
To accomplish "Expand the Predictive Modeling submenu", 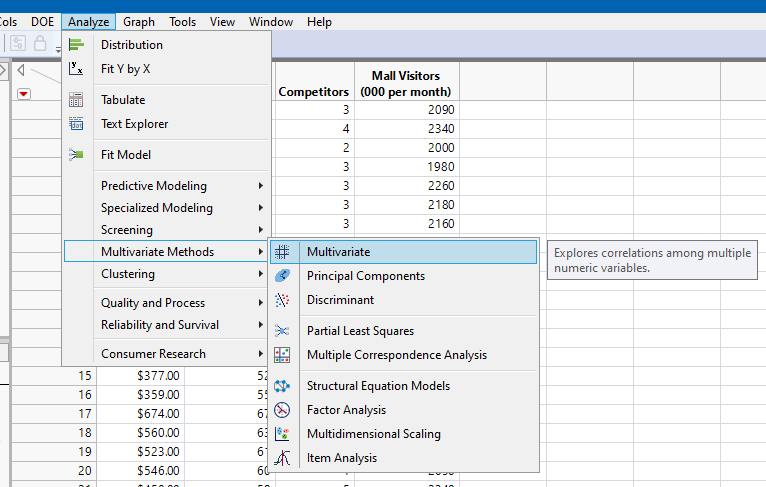I will [x=166, y=186].
